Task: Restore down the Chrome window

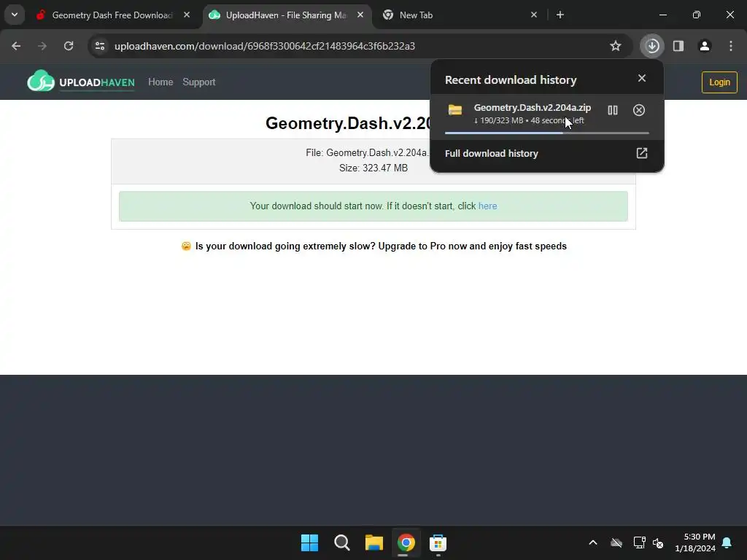Action: [x=697, y=15]
